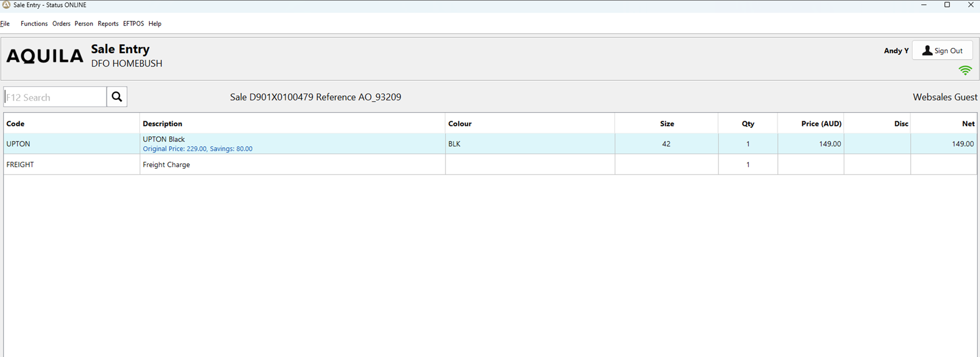Open the Help menu

pos(155,24)
